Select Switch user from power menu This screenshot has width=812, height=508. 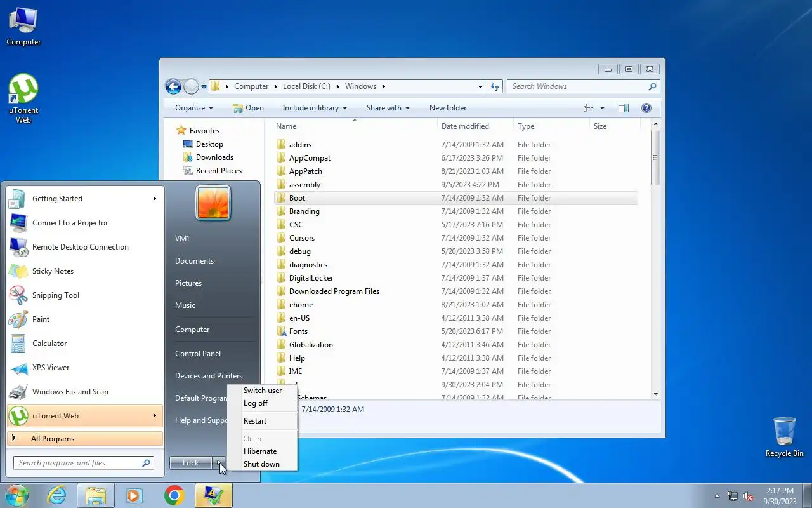click(263, 391)
